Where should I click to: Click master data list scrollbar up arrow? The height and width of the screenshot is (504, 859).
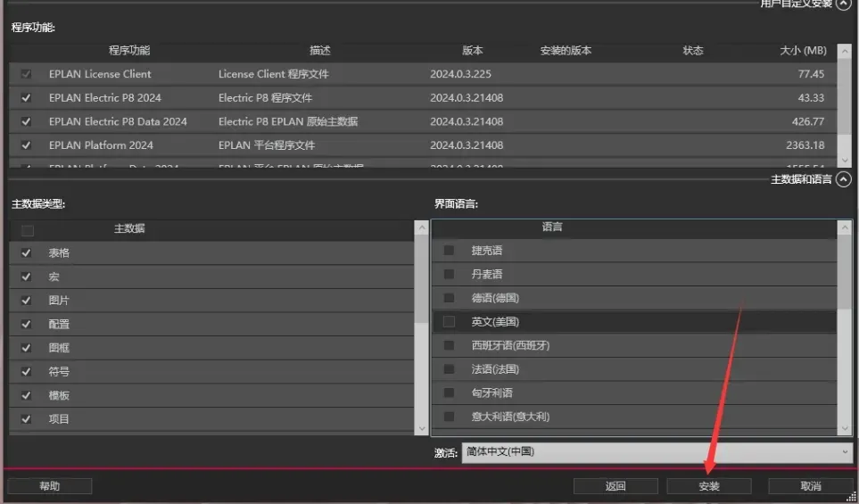pyautogui.click(x=421, y=227)
